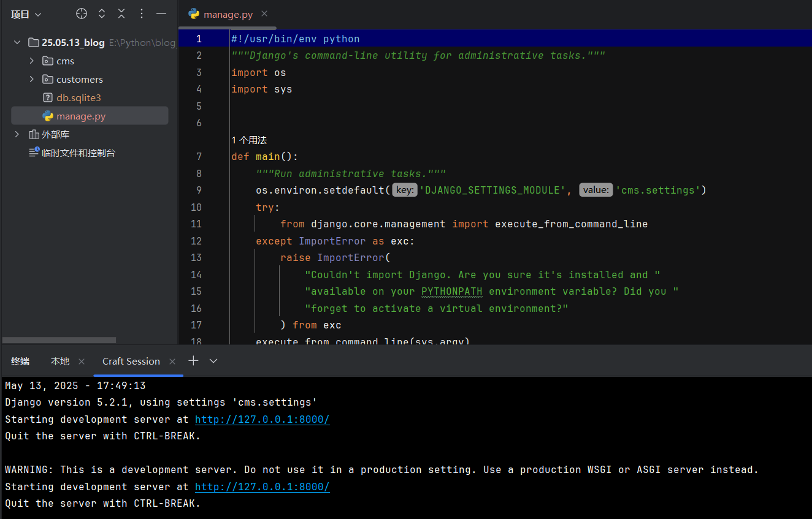Expand the customers folder
812x519 pixels.
coord(32,80)
